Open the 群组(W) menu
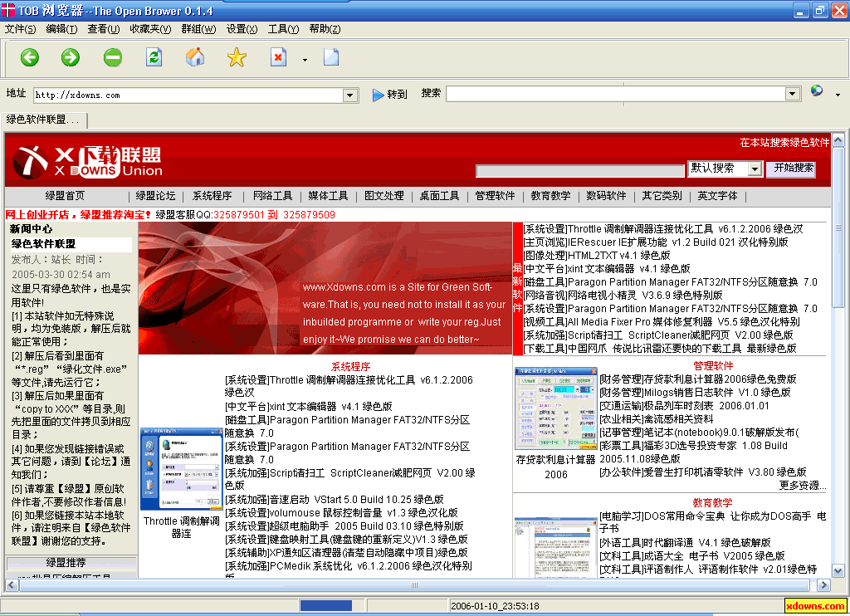This screenshot has width=850, height=616. (198, 29)
